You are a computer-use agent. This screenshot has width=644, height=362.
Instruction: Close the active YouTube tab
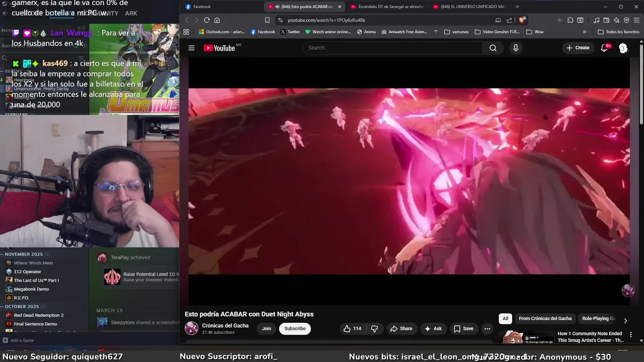[x=340, y=7]
